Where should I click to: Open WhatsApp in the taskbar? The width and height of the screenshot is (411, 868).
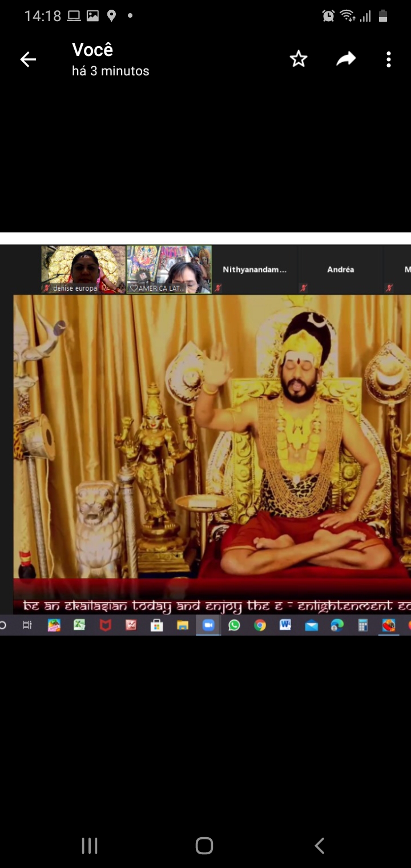click(234, 625)
